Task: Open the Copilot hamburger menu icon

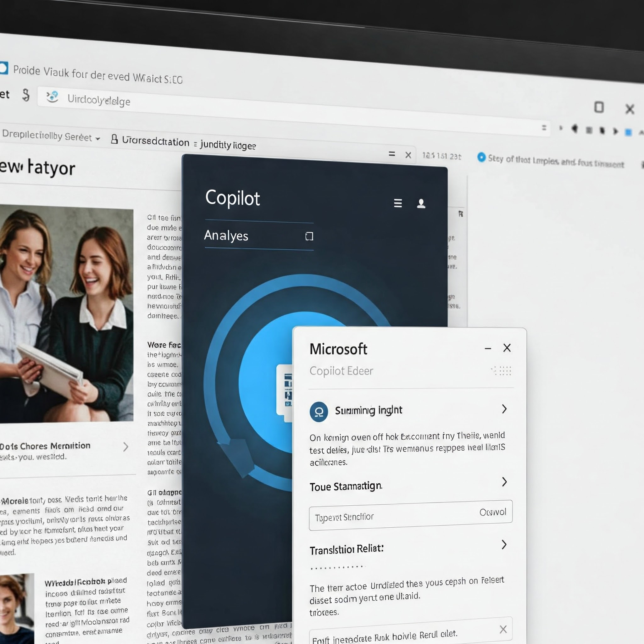Action: [398, 203]
